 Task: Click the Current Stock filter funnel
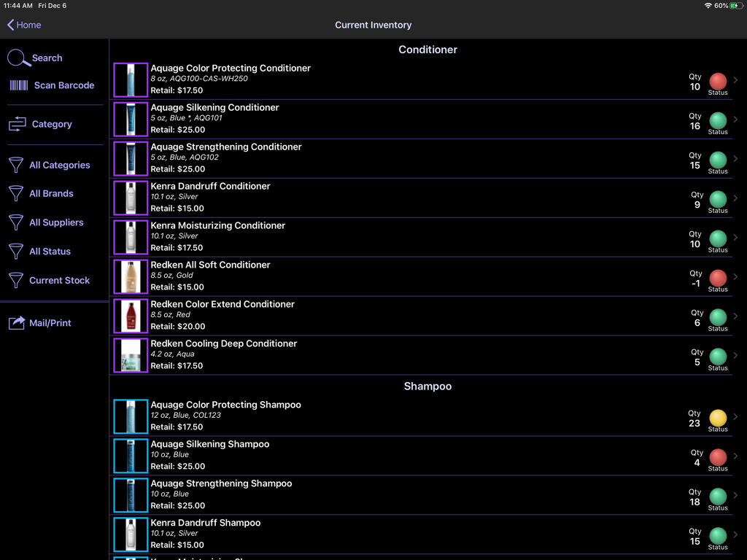16,280
